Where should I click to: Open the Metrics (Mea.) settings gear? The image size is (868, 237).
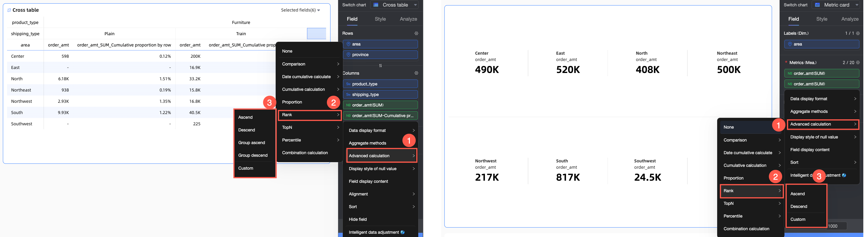pyautogui.click(x=858, y=63)
